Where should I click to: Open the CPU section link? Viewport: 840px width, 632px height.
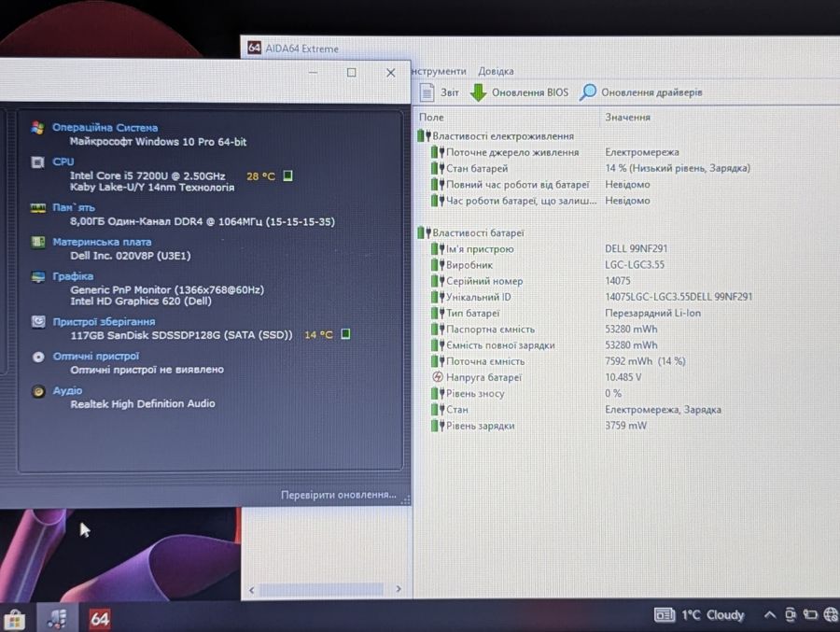click(63, 162)
